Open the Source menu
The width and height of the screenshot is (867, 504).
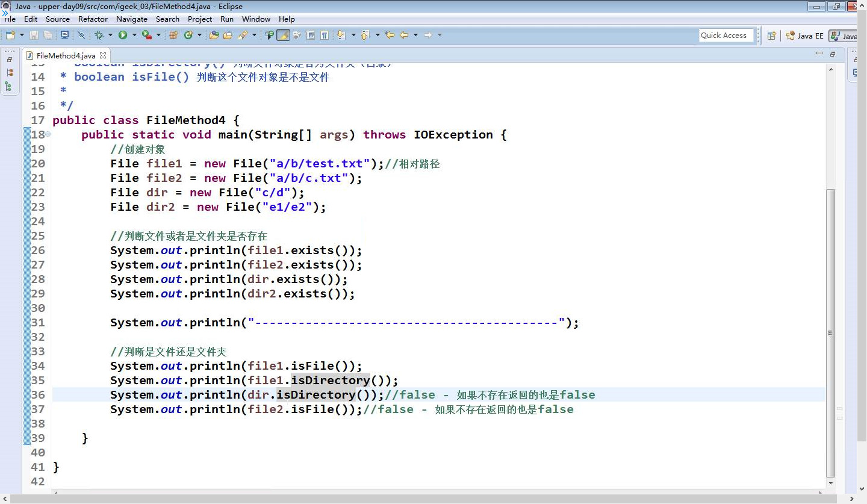click(58, 19)
